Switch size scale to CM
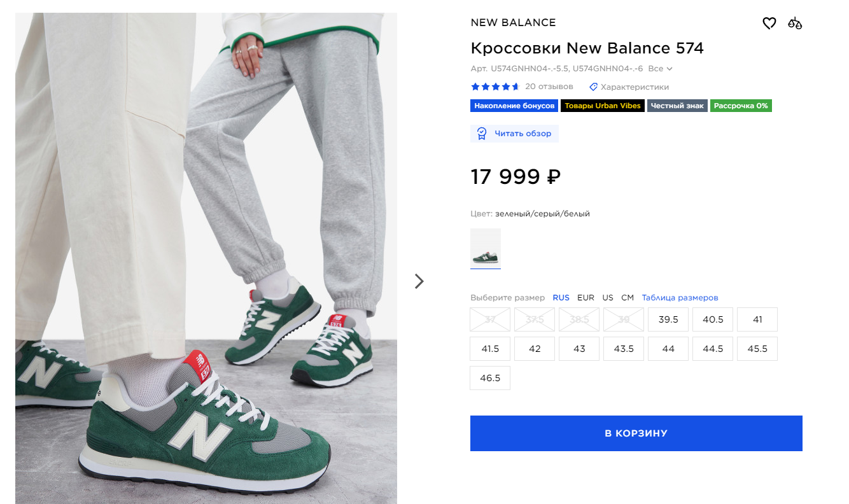The image size is (849, 504). (628, 298)
